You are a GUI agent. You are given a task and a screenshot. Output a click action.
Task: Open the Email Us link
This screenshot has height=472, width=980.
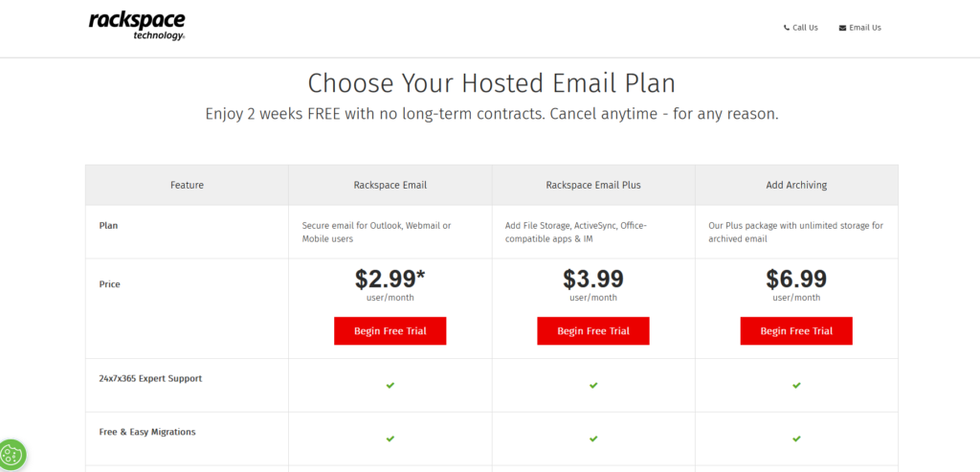click(864, 28)
